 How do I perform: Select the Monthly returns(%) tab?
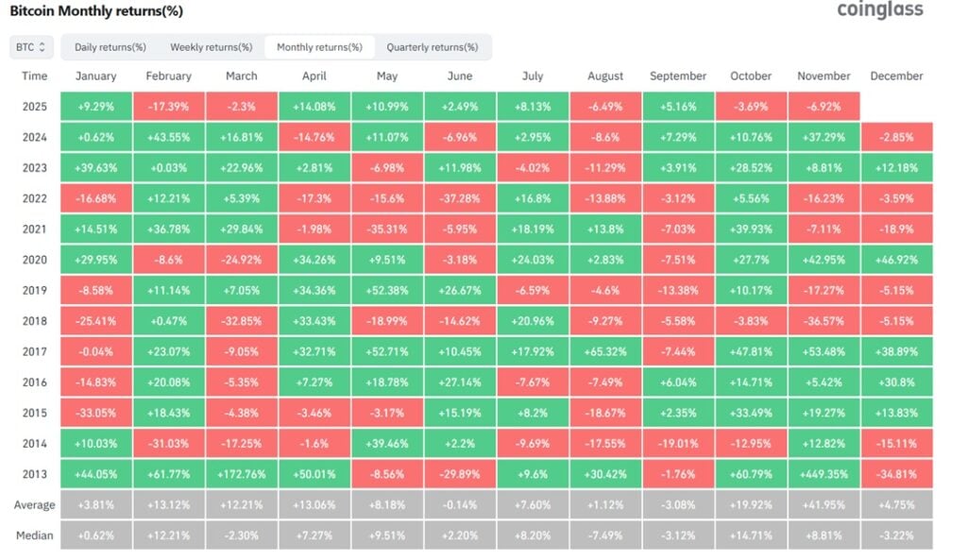319,47
